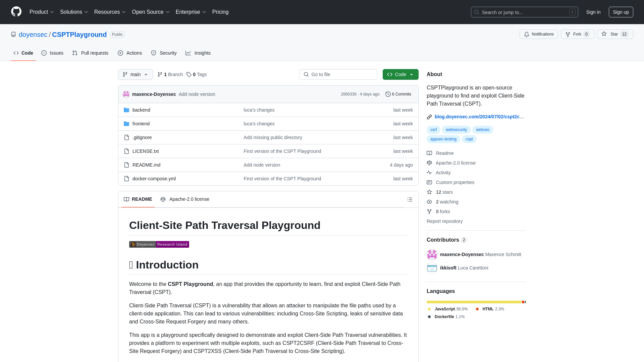Click the Star icon next to Star button
The height and width of the screenshot is (362, 644).
[604, 34]
